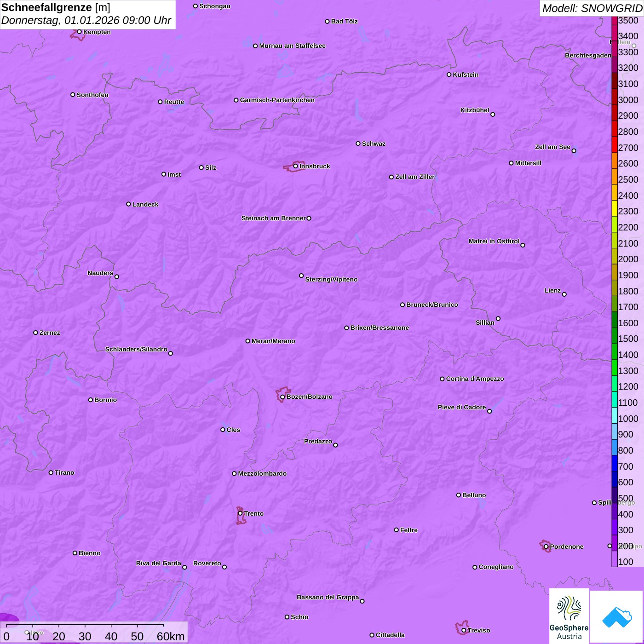Pick the Lienz location marker
644x644 pixels.
point(564,294)
